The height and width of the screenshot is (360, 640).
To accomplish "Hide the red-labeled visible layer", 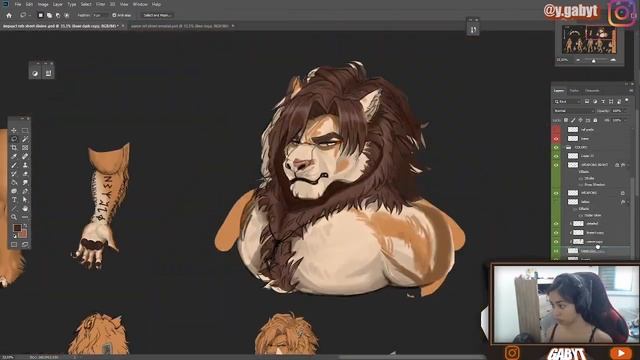I will click(x=556, y=139).
